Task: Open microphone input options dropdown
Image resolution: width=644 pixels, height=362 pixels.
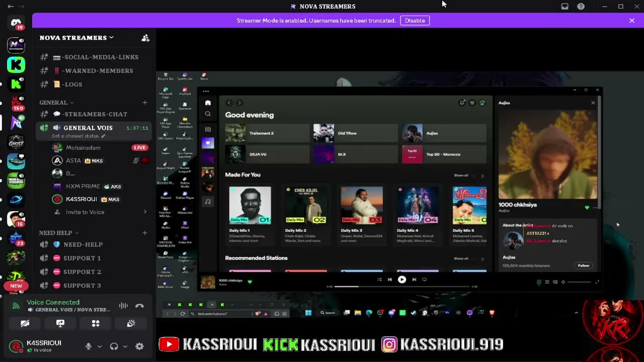Action: [100, 346]
